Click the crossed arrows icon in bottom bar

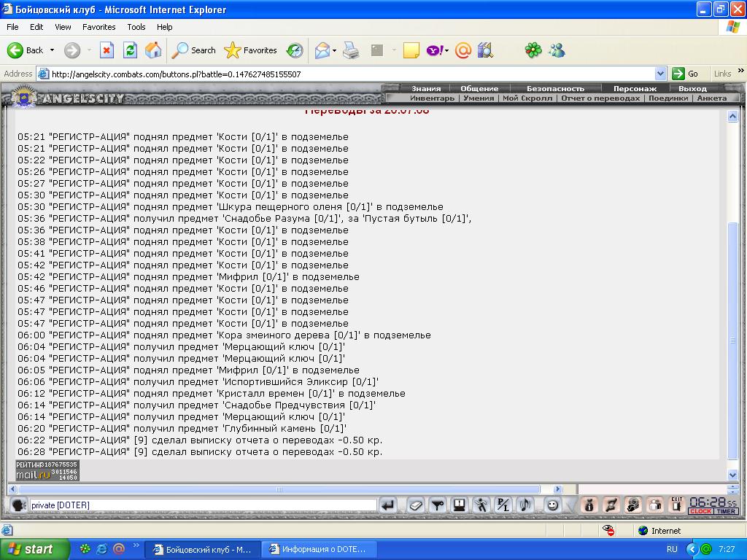pos(611,505)
